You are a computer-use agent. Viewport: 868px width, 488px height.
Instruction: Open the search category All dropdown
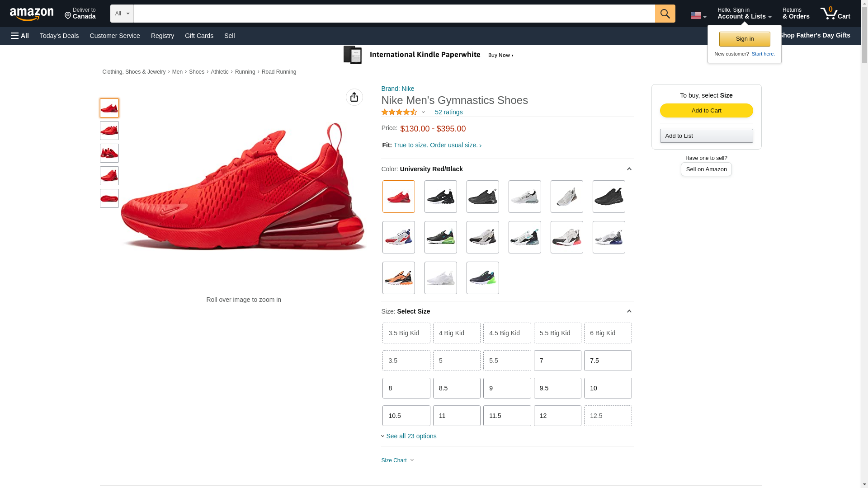[122, 14]
